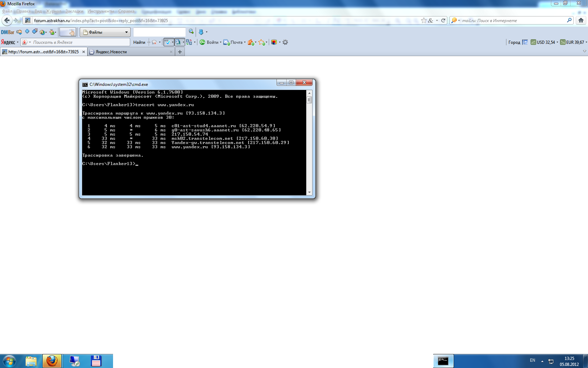The height and width of the screenshot is (368, 588).
Task: Open Windows Explorer from taskbar
Action: 31,361
